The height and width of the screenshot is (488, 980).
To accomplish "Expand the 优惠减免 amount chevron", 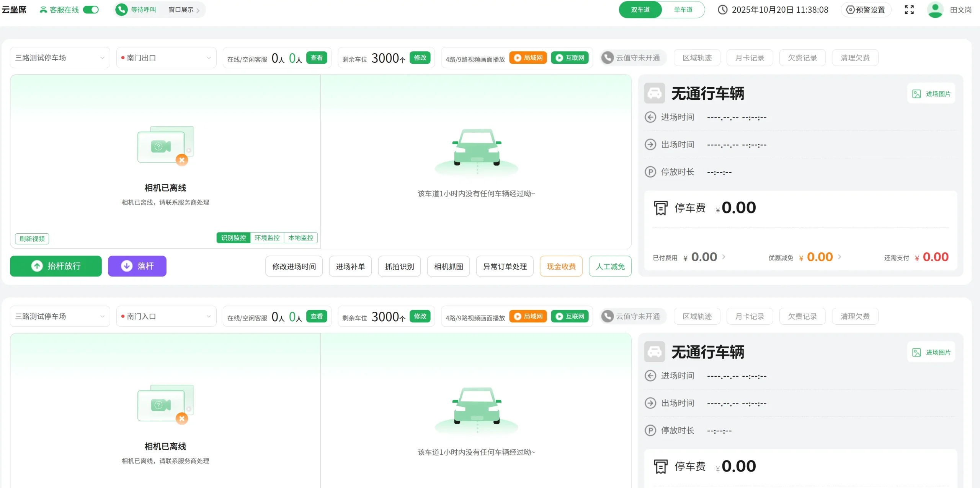I will (840, 257).
